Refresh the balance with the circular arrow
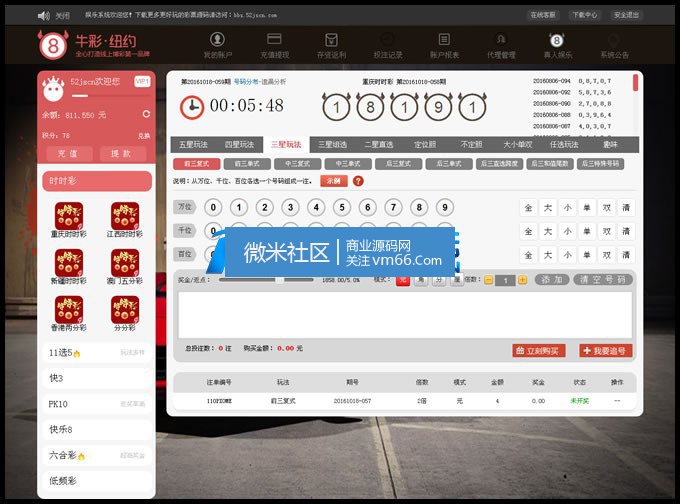The height and width of the screenshot is (504, 680). click(x=146, y=114)
